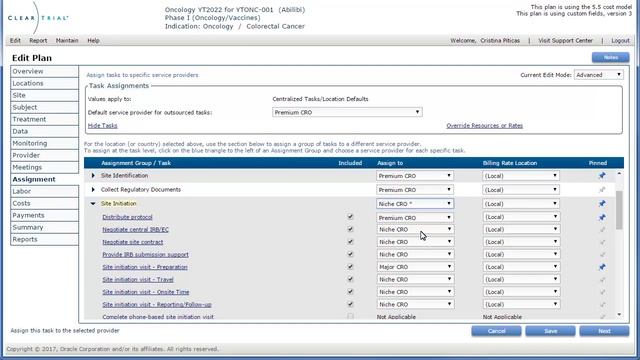Switch to the Monitoring tab
The image size is (640, 360).
(44, 143)
